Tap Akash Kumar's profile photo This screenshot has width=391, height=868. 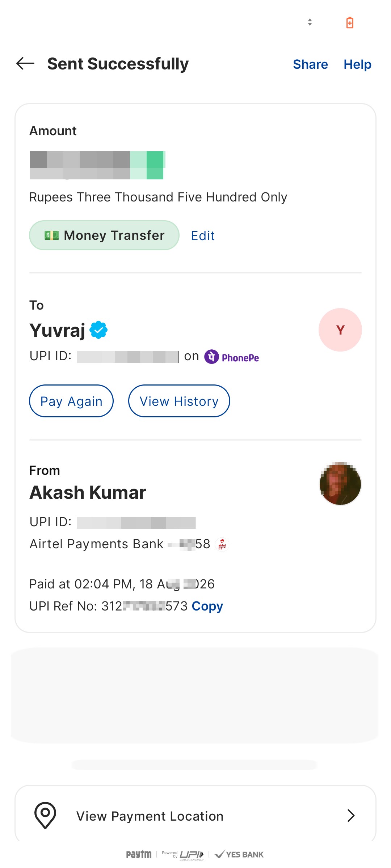pyautogui.click(x=340, y=484)
